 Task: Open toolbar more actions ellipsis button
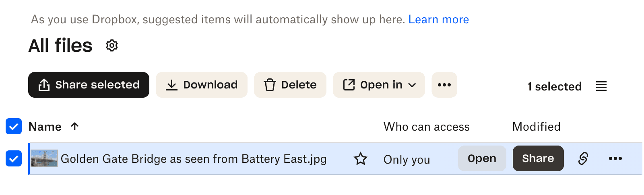pyautogui.click(x=444, y=85)
